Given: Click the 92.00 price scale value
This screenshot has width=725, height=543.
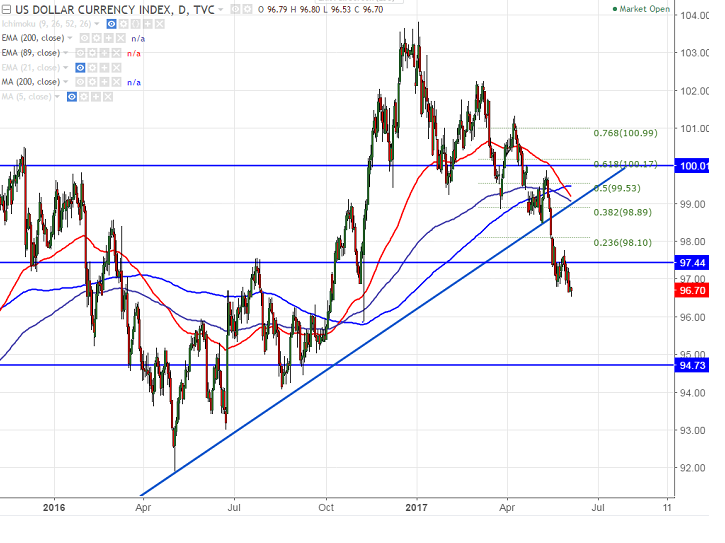Looking at the screenshot, I should (692, 468).
